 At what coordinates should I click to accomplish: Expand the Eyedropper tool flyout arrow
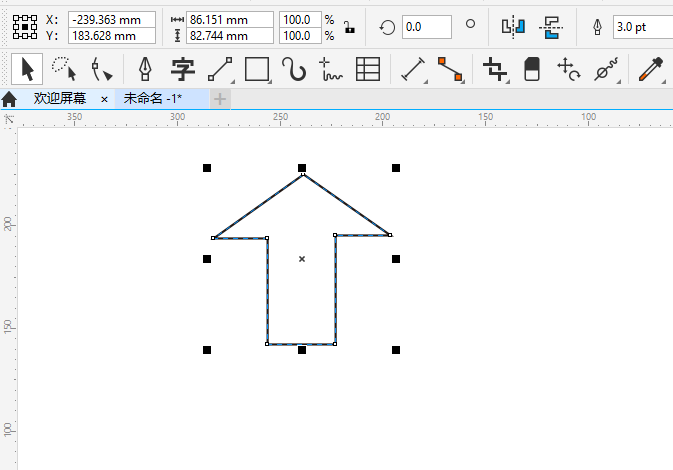[x=664, y=82]
